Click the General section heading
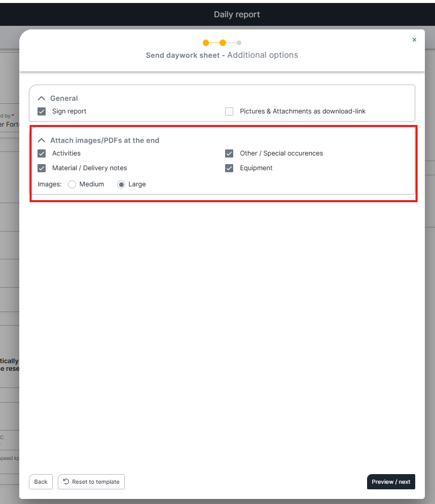The height and width of the screenshot is (504, 435). tap(64, 98)
